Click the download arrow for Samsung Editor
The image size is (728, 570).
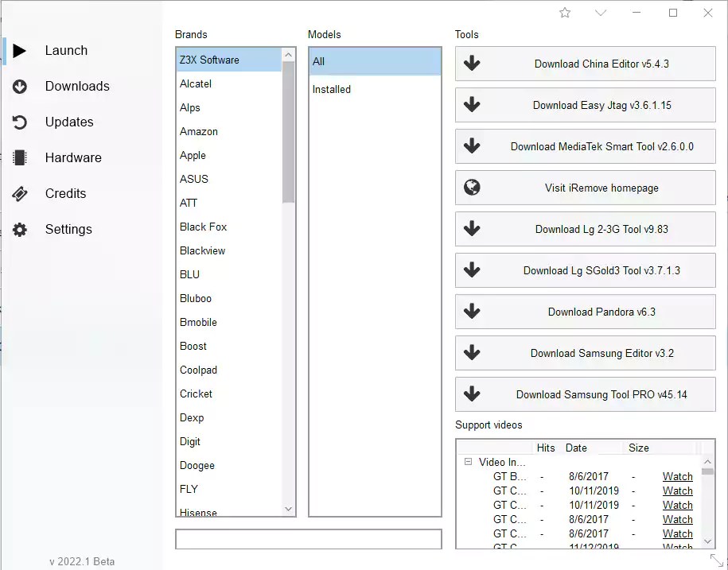pyautogui.click(x=472, y=352)
